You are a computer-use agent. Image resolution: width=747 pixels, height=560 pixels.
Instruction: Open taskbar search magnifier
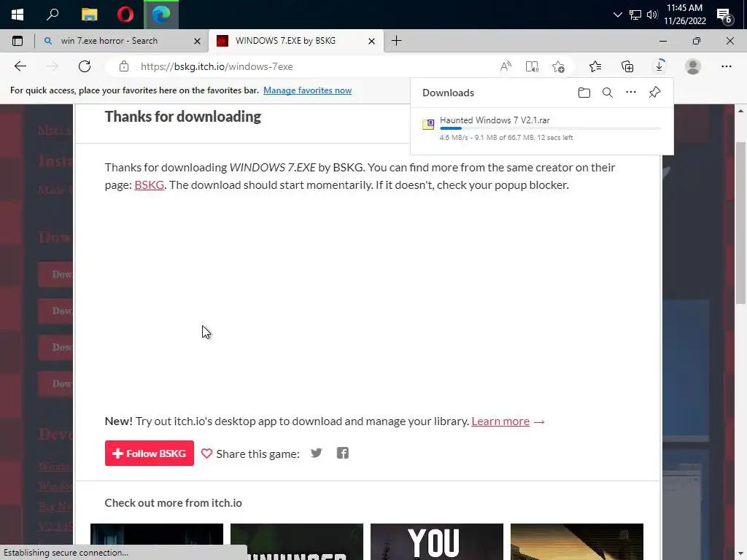[53, 15]
